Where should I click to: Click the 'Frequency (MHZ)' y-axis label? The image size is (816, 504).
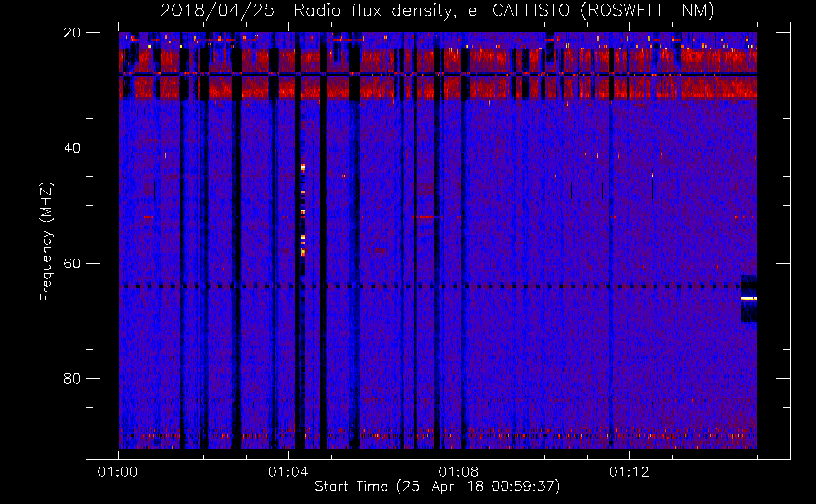pyautogui.click(x=46, y=242)
